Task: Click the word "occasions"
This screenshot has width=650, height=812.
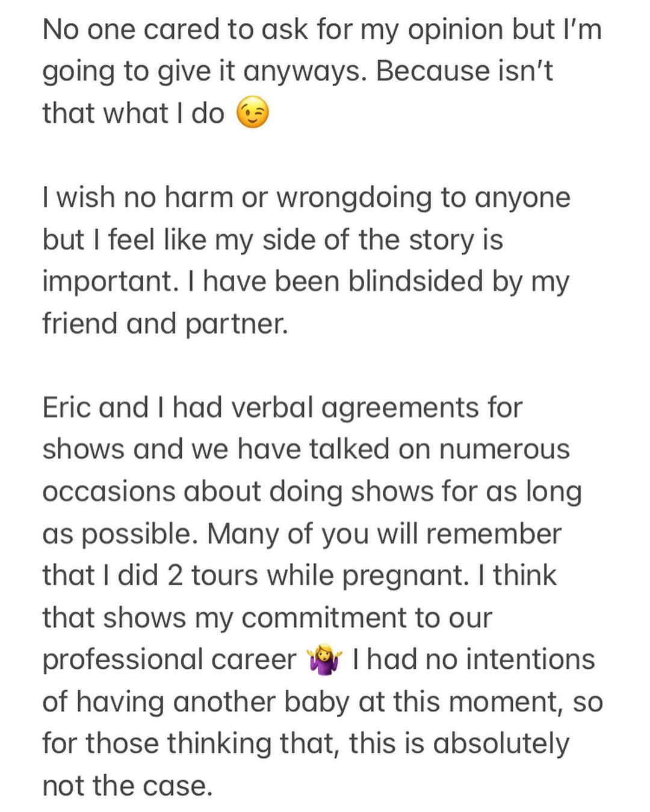Action: tap(108, 492)
